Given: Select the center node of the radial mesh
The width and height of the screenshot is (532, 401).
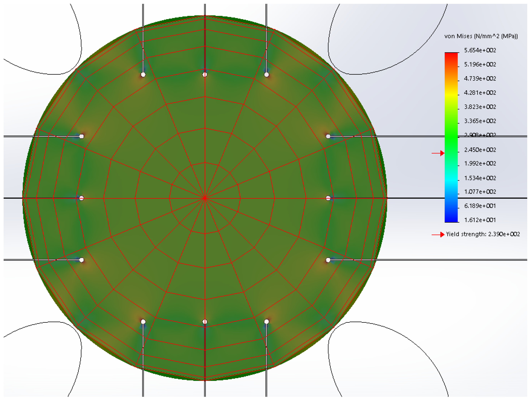Looking at the screenshot, I should click(x=205, y=198).
